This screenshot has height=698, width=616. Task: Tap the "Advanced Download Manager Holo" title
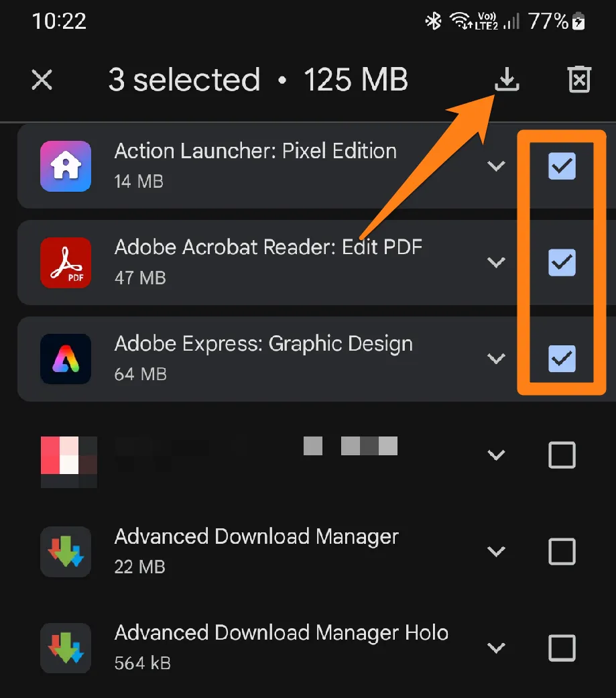(x=282, y=633)
